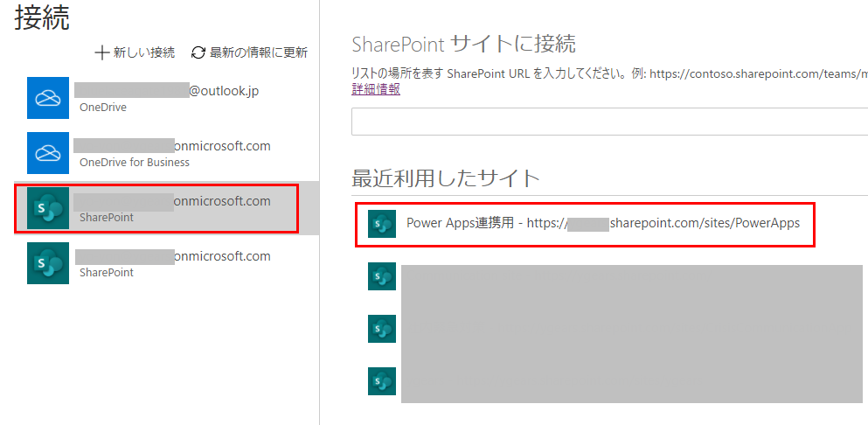Select the OneDrive cloud icon for outlook.jp

pyautogui.click(x=48, y=98)
